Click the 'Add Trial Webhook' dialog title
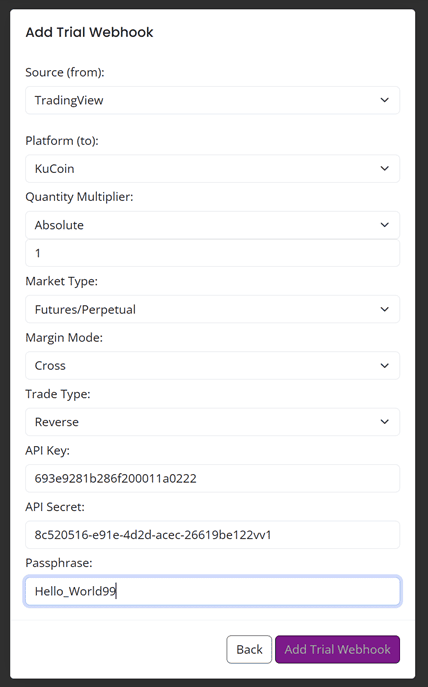 tap(89, 32)
